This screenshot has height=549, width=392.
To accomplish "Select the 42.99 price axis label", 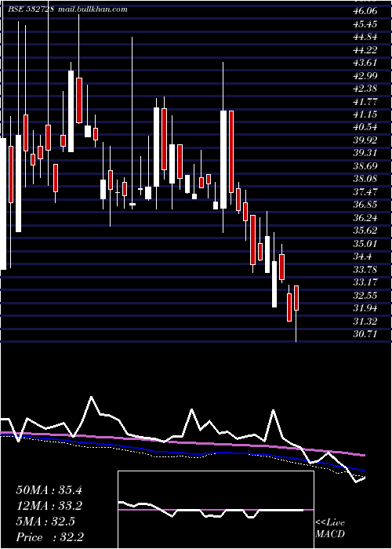I will point(365,76).
